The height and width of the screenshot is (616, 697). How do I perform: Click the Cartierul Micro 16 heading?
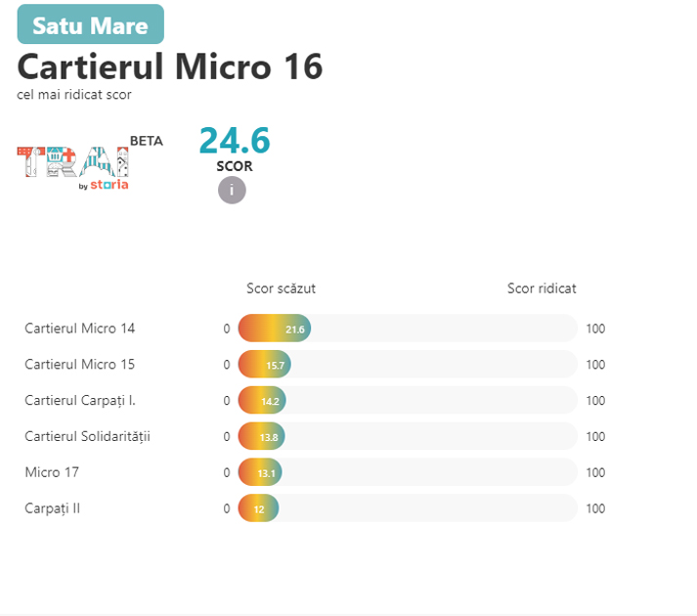[x=170, y=66]
